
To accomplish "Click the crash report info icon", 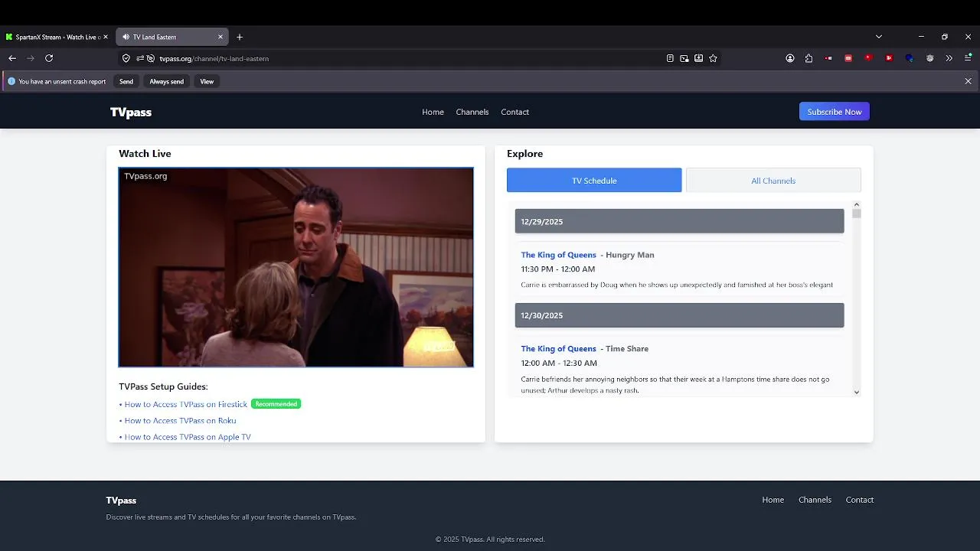I will 11,81.
